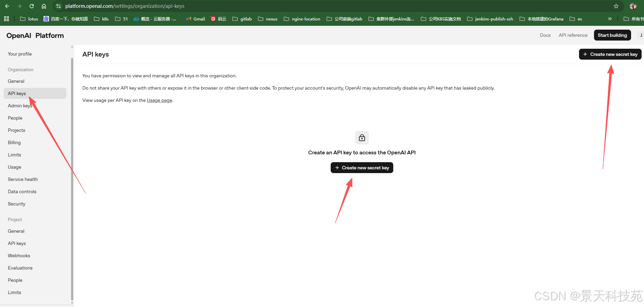Click the Start building button
644x307 pixels.
coord(612,35)
